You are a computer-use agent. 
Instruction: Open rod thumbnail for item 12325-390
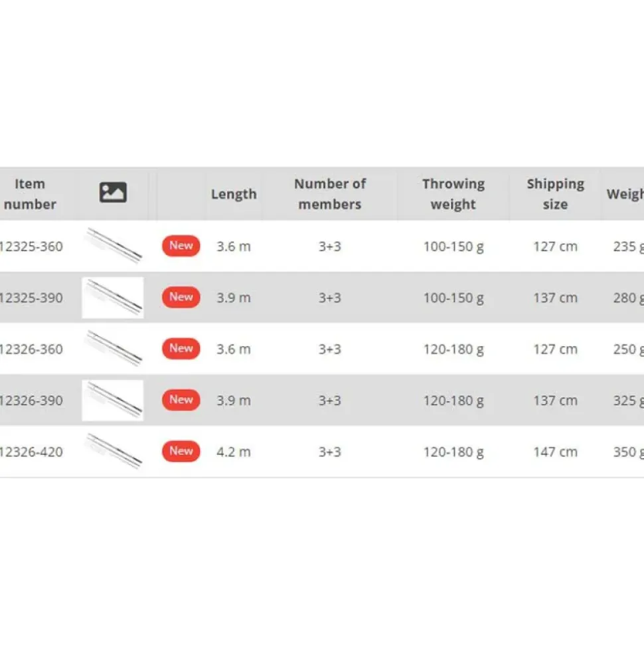coord(113,298)
